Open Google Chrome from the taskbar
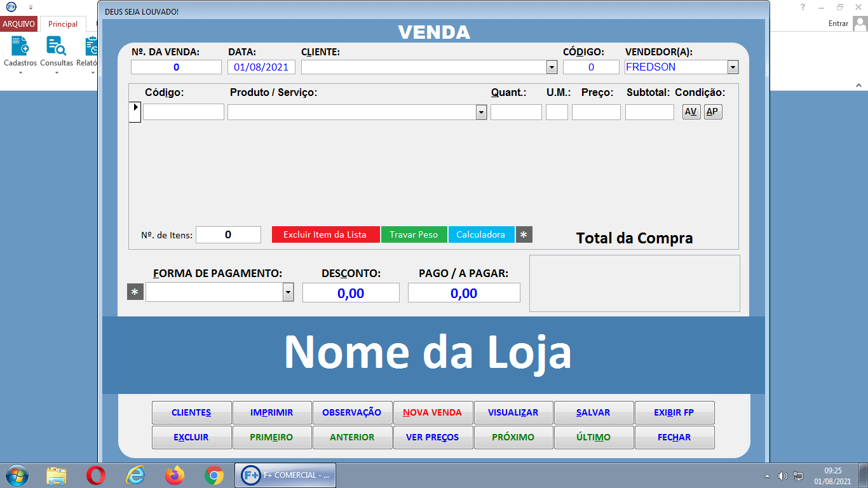The width and height of the screenshot is (868, 488). [x=214, y=475]
